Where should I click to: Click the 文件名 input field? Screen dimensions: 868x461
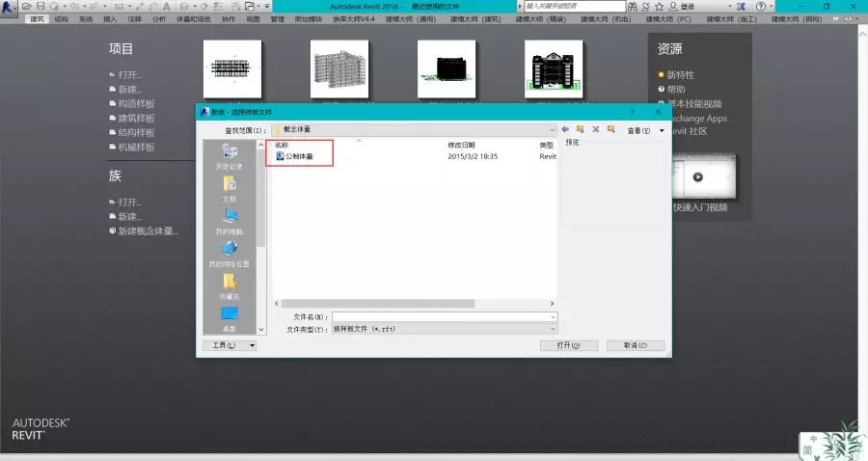coord(445,317)
